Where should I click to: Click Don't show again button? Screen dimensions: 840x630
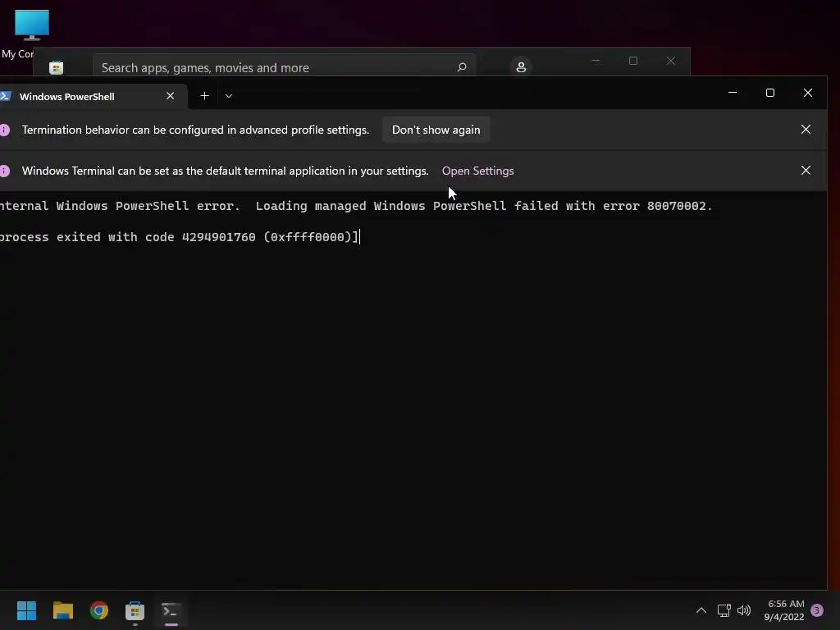[x=436, y=130]
